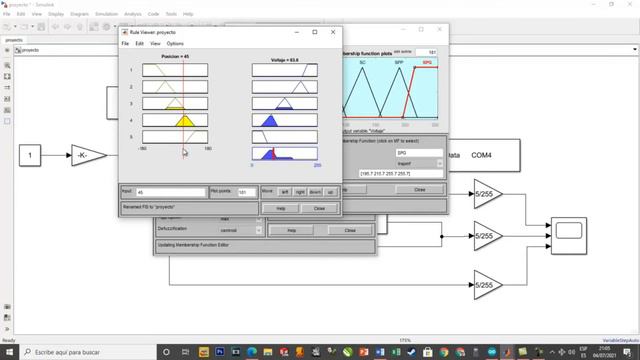The height and width of the screenshot is (360, 640).
Task: Click the Up to parent arrow in Simulink toolbar
Action: (x=80, y=27)
